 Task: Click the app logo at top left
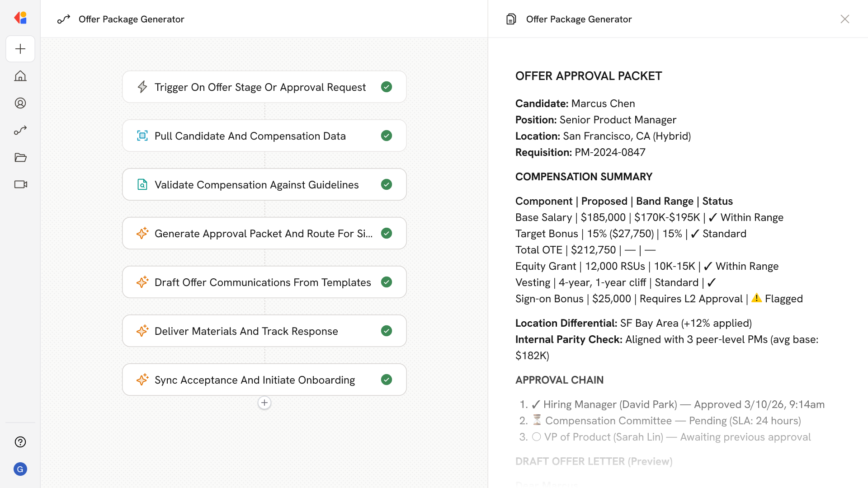[x=20, y=18]
